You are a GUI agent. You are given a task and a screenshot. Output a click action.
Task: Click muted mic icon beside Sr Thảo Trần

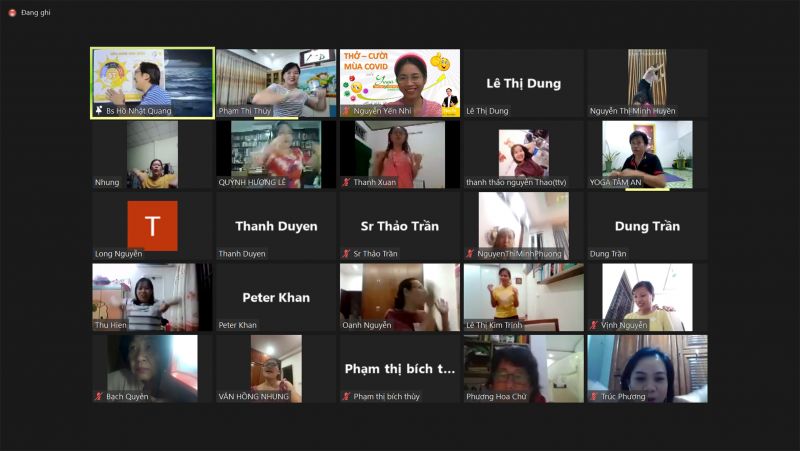(347, 254)
